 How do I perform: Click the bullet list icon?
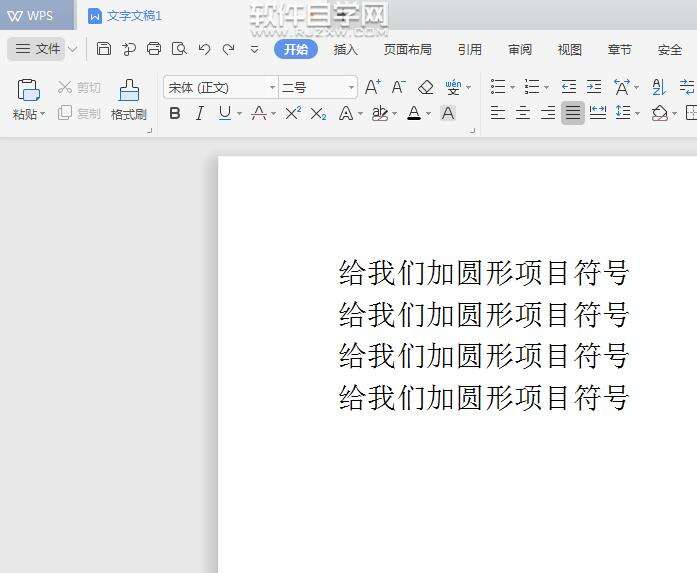(x=498, y=87)
